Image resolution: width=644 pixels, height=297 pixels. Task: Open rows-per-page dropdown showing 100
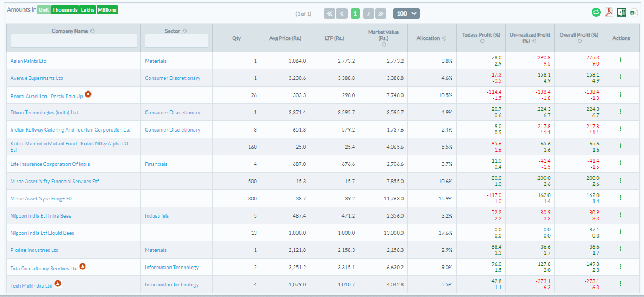(406, 13)
